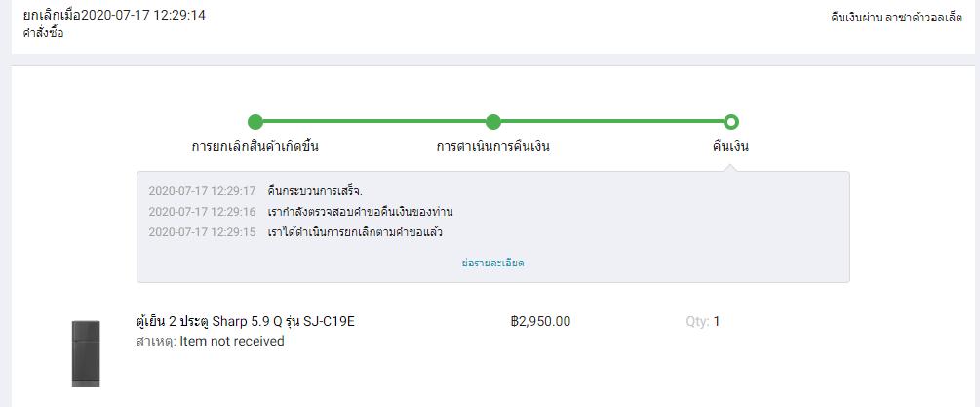
Task: Open the Sharp refrigerator product thumbnail
Action: (x=86, y=354)
